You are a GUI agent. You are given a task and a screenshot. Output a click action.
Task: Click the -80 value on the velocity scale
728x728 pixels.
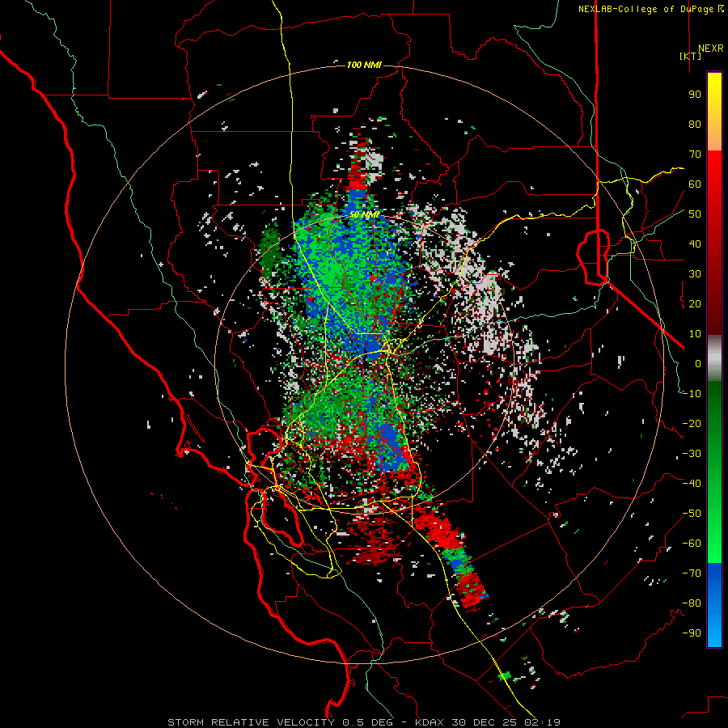(692, 603)
